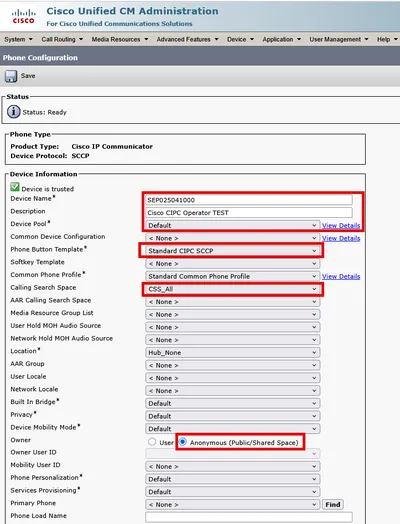Click the Description input field
The width and height of the screenshot is (400, 524).
point(249,213)
